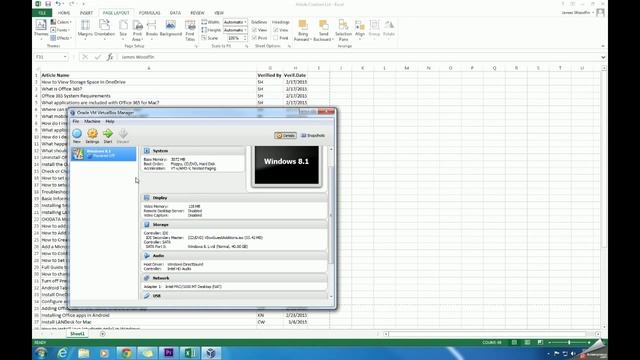Viewport: 640px width, 360px height.
Task: Open the FILE tab in Excel
Action: tap(42, 13)
